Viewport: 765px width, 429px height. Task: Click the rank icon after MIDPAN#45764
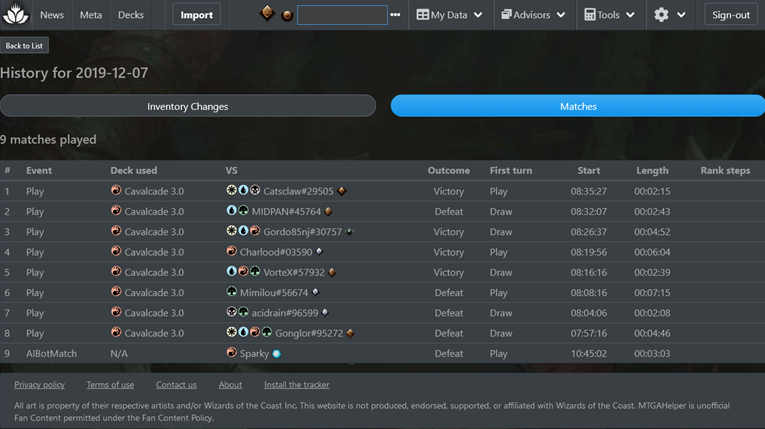tap(328, 211)
